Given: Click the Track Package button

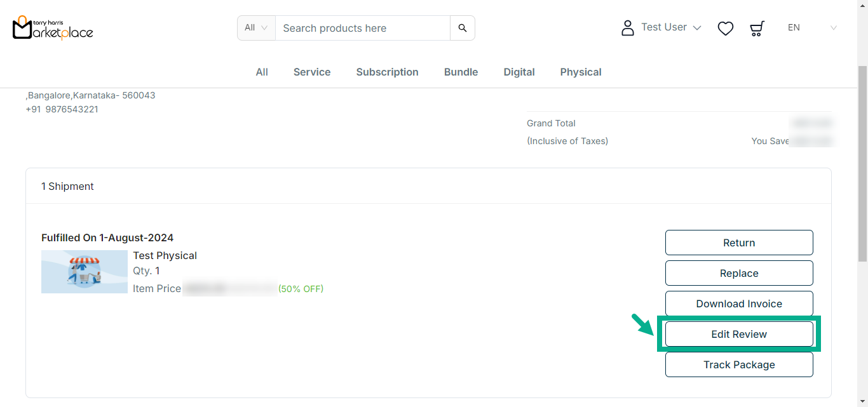Looking at the screenshot, I should [739, 364].
